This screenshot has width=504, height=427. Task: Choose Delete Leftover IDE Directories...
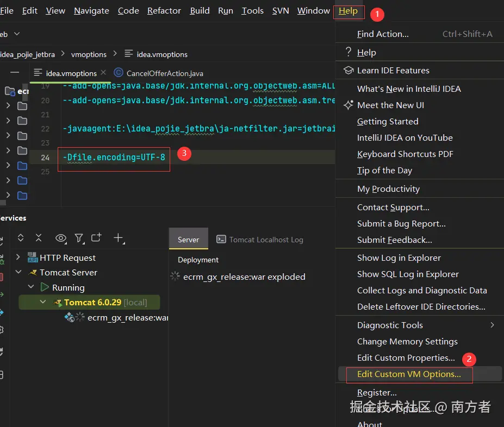pos(420,306)
